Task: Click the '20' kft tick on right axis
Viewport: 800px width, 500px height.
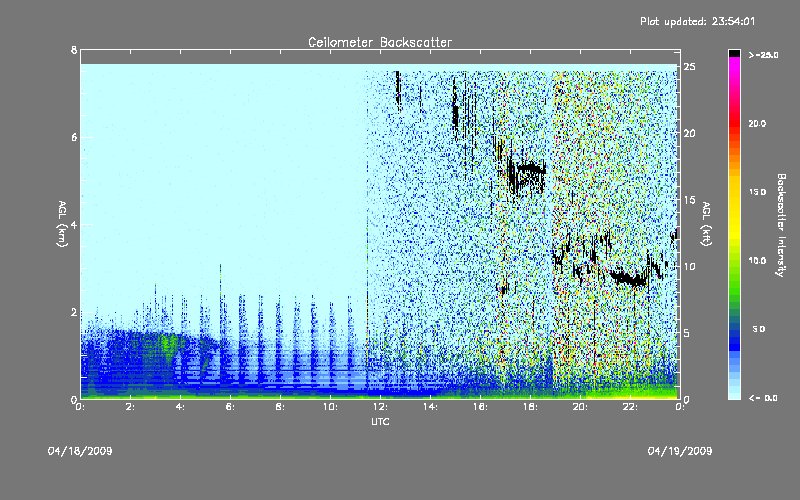Action: pos(690,133)
